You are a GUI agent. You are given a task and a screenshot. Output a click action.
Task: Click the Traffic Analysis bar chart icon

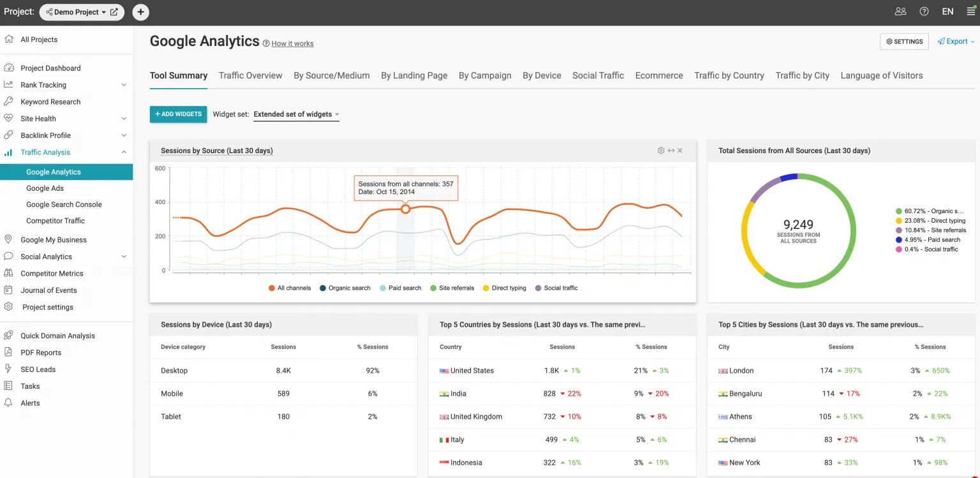(9, 153)
